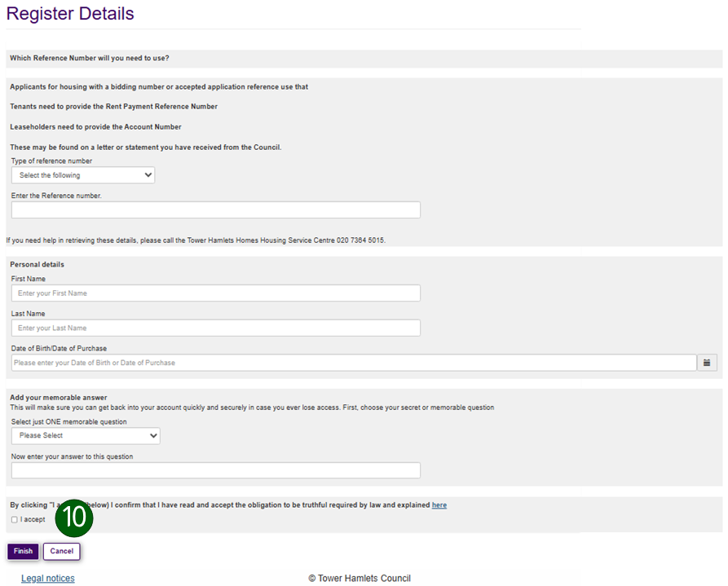Follow the Legal notices link
Screen dimensions: 728x586
(47, 579)
